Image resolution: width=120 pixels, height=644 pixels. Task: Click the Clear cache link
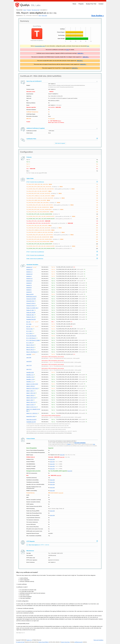pos(44,15)
